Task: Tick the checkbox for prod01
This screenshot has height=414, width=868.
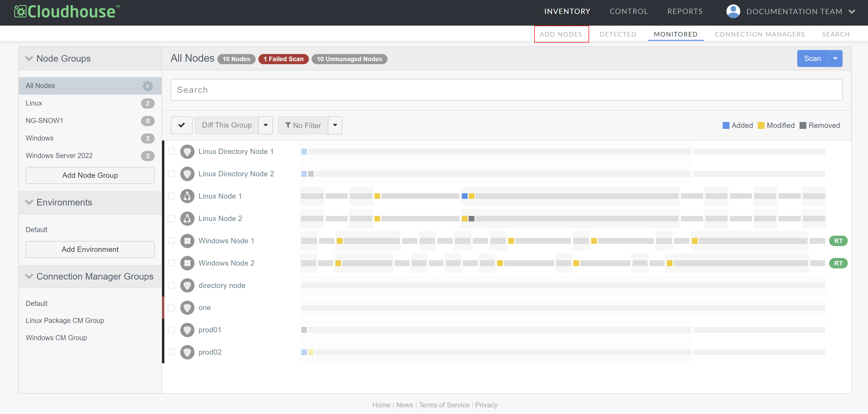Action: pyautogui.click(x=171, y=330)
